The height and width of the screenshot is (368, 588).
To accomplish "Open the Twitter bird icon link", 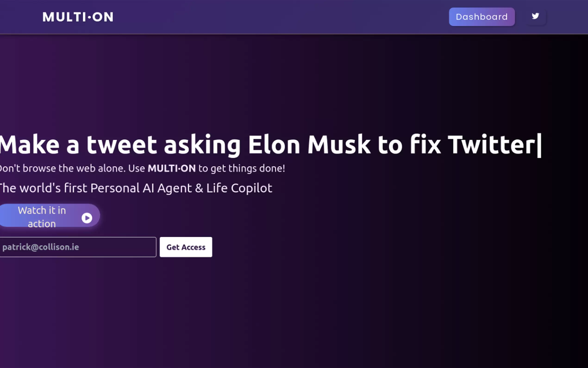I will tap(535, 16).
